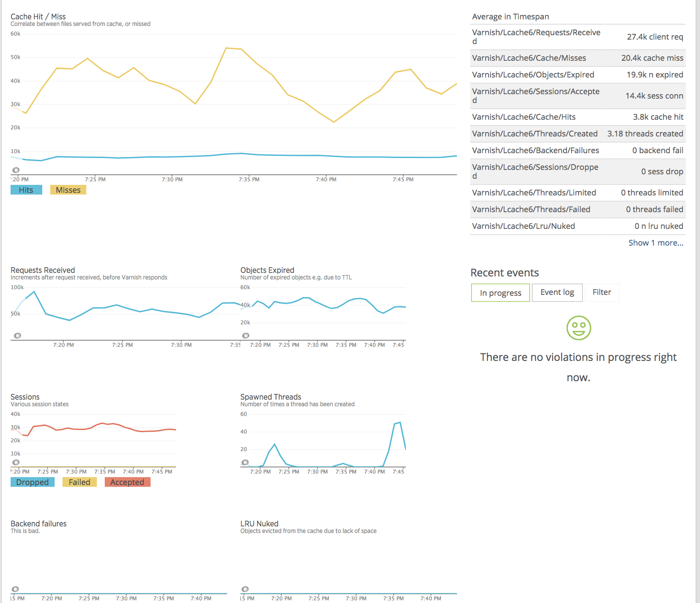Toggle the Failed sessions legend
Screen dimensions: 700x603
click(80, 482)
